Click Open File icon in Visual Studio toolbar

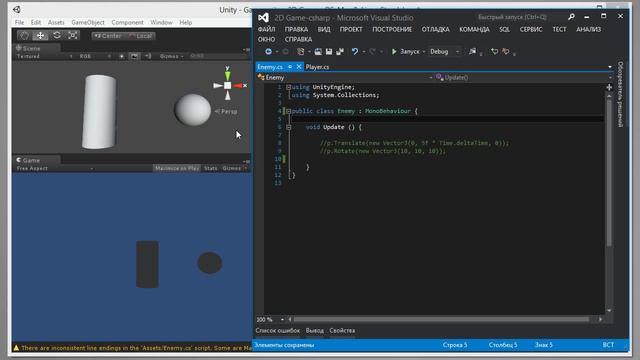point(318,51)
